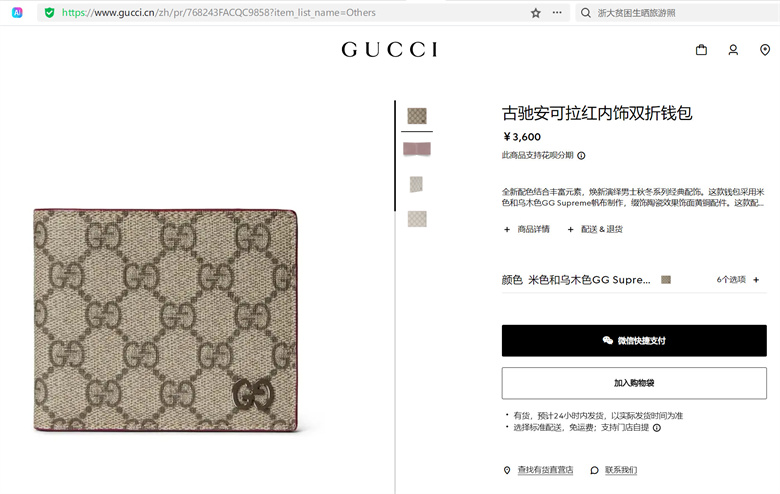Open the account profile icon
Screen dimensions: 780x494
click(x=733, y=50)
